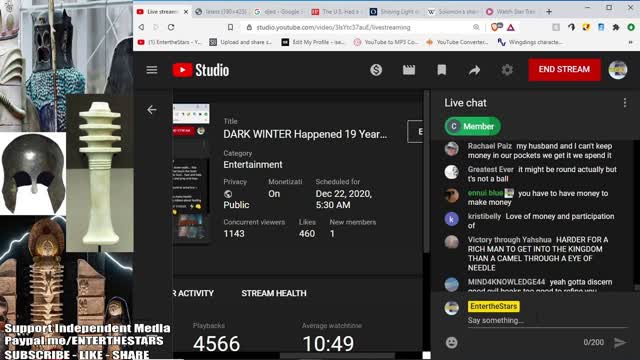Open live chat three-dot options menu
This screenshot has width=640, height=360.
624,103
